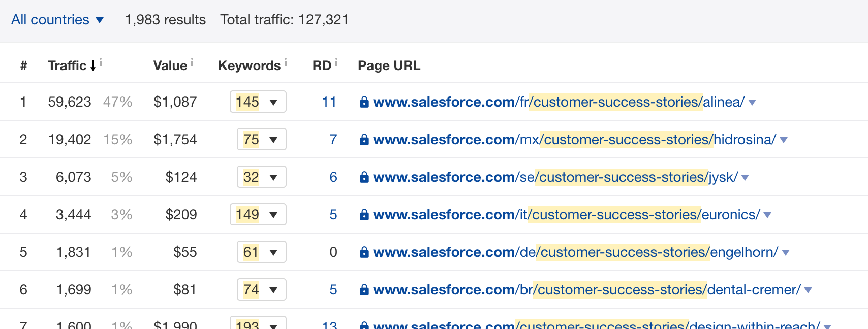Select the 19,402 traffic value
The image size is (868, 329).
pos(70,140)
